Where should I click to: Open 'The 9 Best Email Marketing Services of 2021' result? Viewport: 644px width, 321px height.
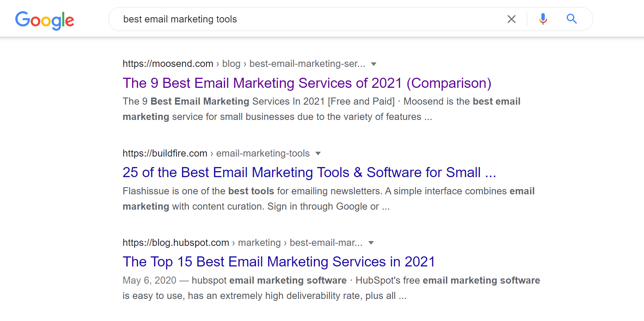point(307,83)
